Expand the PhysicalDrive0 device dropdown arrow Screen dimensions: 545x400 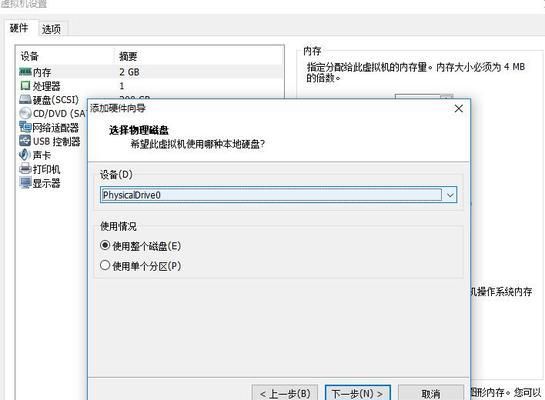point(450,195)
